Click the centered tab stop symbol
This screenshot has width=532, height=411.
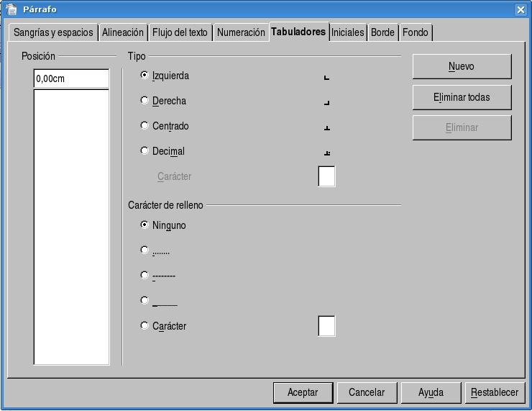(326, 127)
